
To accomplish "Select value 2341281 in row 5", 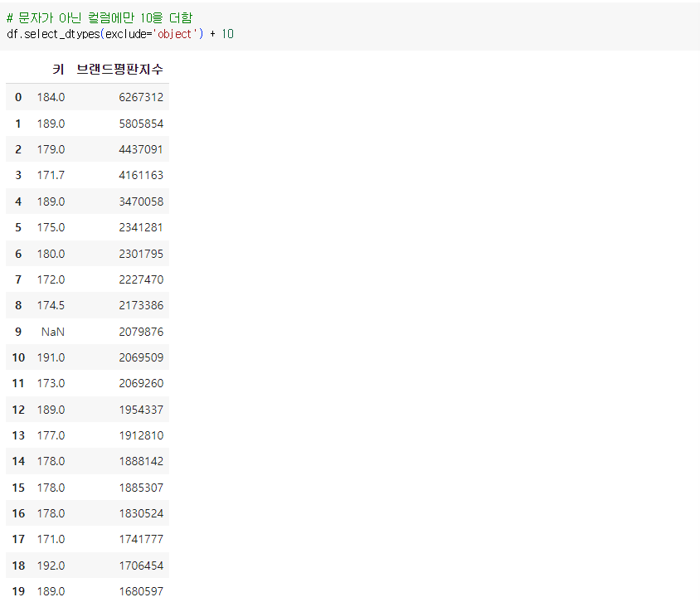I will pyautogui.click(x=141, y=227).
